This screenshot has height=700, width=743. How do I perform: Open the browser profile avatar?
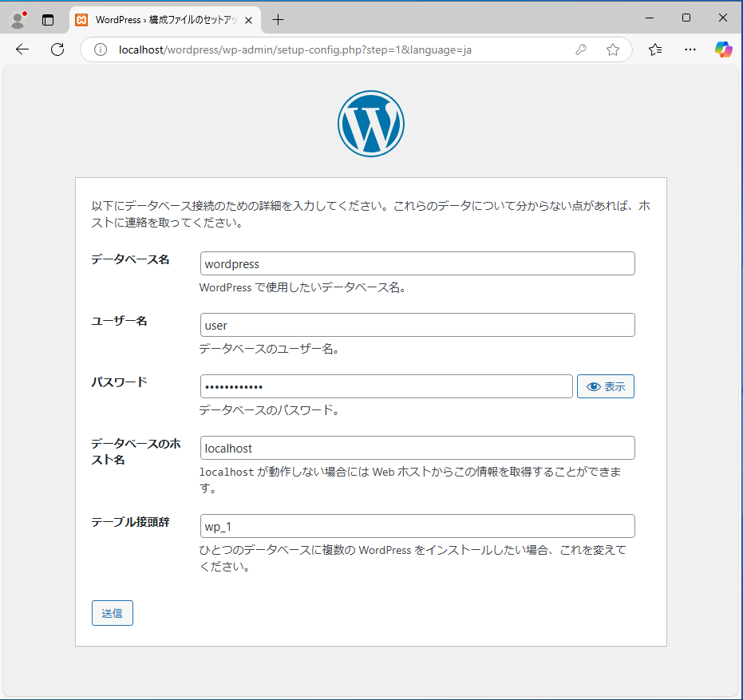pyautogui.click(x=18, y=19)
